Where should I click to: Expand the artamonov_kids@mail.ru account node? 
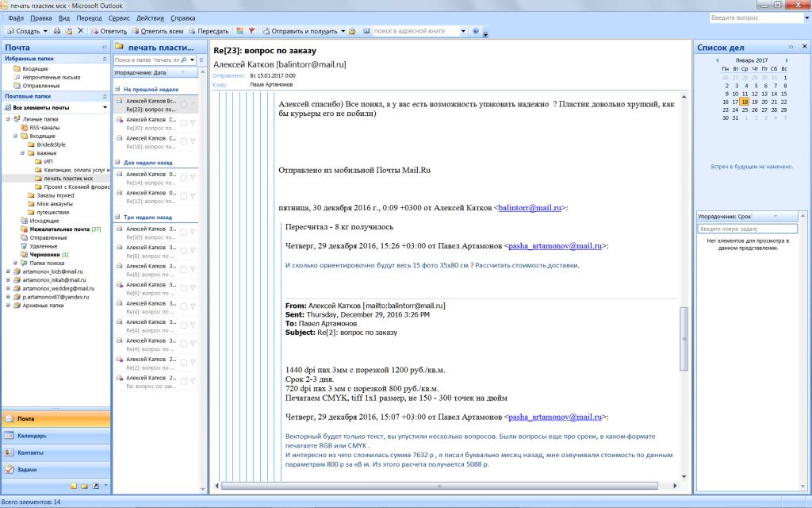coord(8,271)
